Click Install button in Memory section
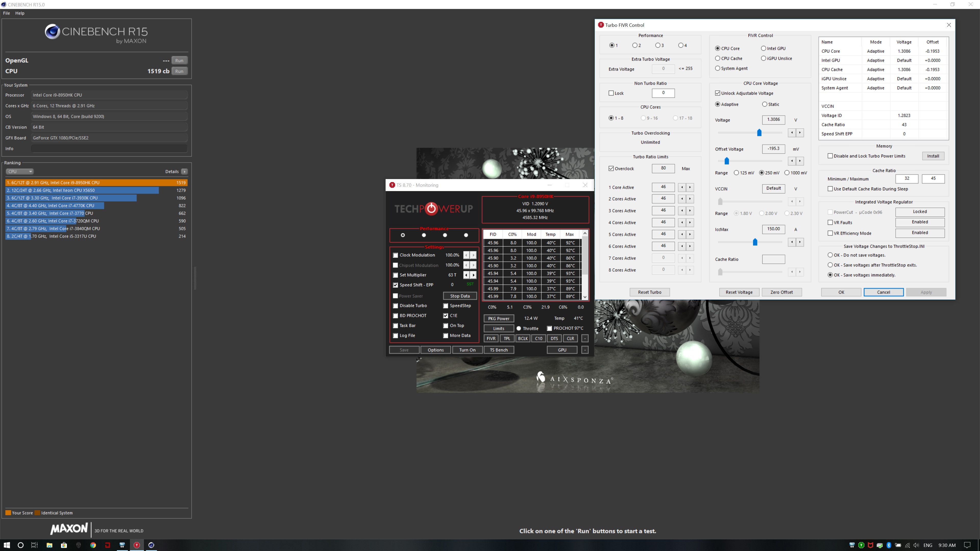The height and width of the screenshot is (551, 980). (933, 156)
